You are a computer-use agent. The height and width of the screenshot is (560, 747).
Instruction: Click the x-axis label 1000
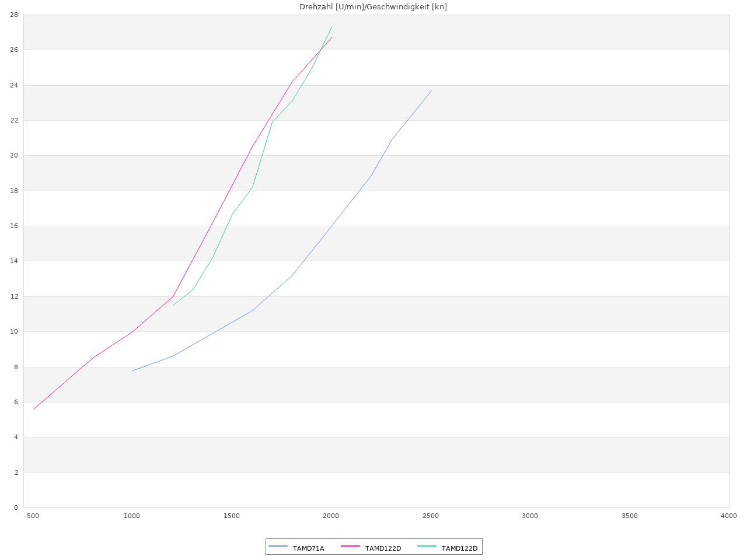pos(132,516)
